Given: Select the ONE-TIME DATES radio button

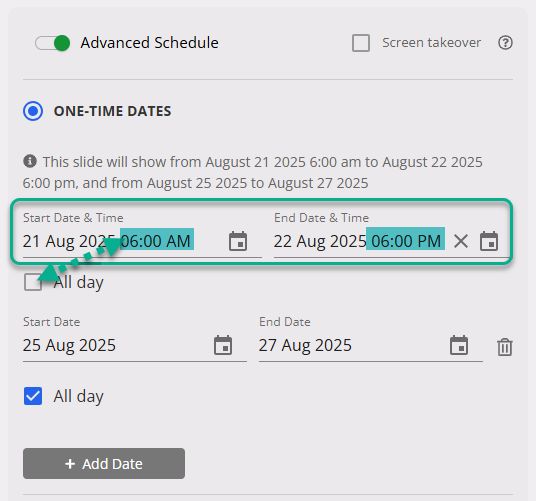Looking at the screenshot, I should (33, 111).
